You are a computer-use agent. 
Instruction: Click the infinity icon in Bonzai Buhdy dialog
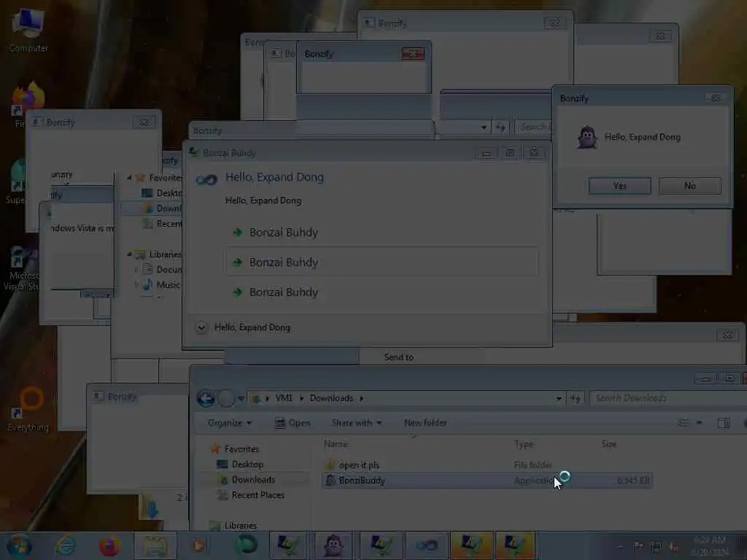coord(206,180)
